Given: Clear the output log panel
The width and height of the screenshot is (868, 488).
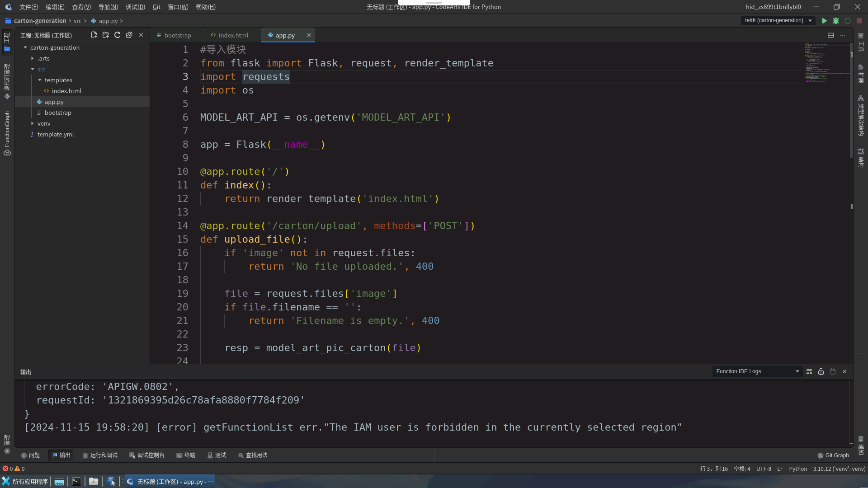Looking at the screenshot, I should pyautogui.click(x=809, y=371).
